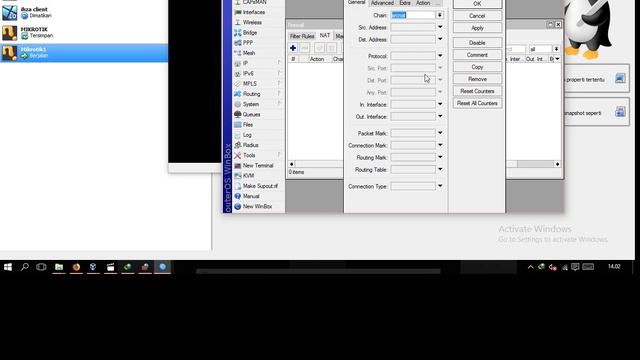
Task: Click VirtualBox snapshot icon beside 'snapshot seperti'
Action: point(620,112)
